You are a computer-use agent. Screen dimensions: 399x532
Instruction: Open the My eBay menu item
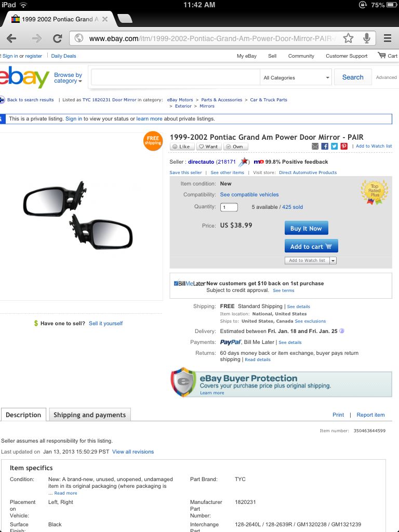pos(247,56)
